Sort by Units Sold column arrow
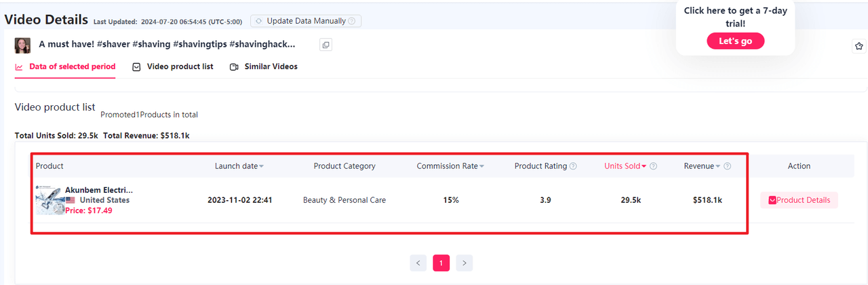 pos(644,167)
